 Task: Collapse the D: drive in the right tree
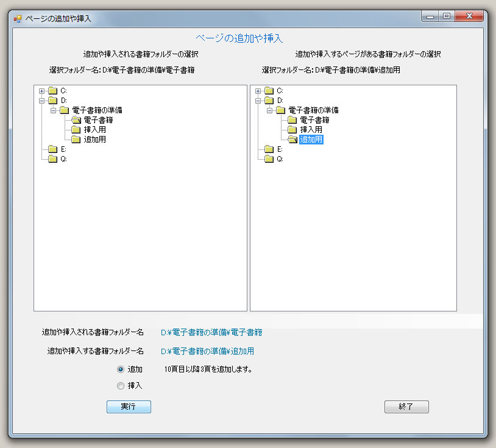point(258,101)
